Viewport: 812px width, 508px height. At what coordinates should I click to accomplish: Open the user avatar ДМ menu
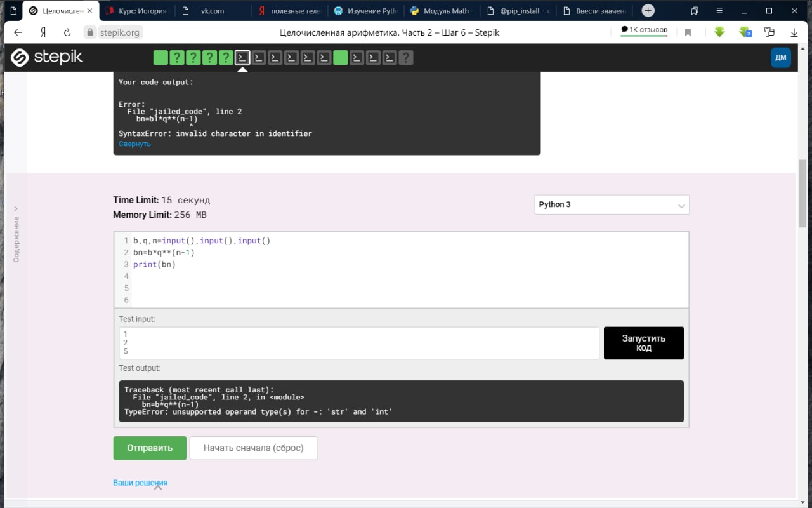[x=780, y=58]
